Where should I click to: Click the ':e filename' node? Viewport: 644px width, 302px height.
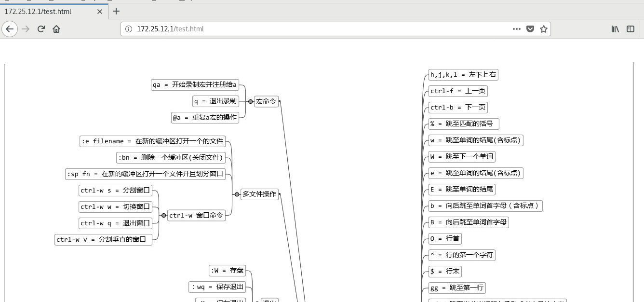pyautogui.click(x=152, y=141)
